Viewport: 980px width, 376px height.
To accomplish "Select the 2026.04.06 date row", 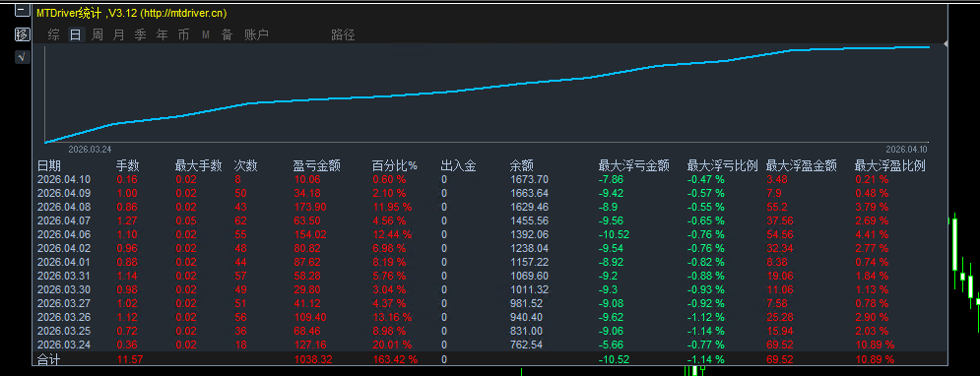I will click(x=64, y=234).
